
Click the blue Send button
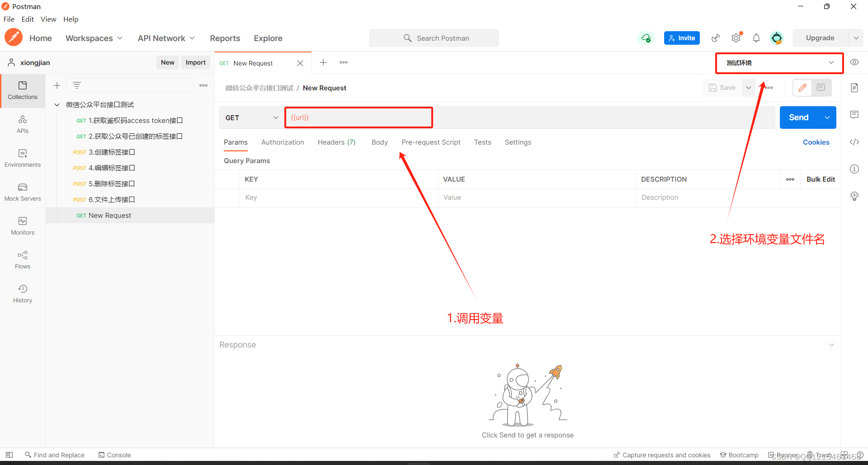coord(799,117)
